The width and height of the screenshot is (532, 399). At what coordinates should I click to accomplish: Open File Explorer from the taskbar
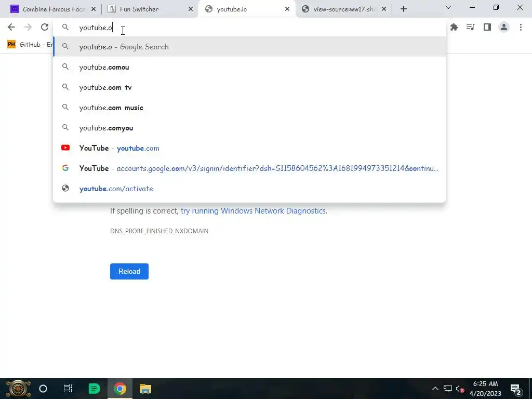tap(145, 389)
